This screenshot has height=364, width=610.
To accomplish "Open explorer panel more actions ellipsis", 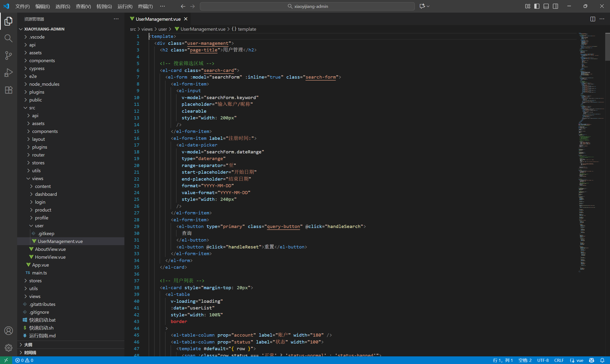I will click(116, 19).
